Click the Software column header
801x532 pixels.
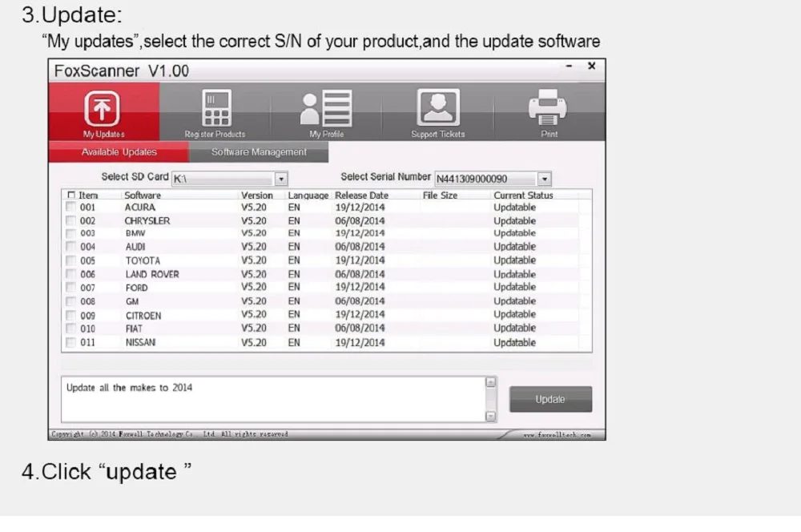[143, 195]
